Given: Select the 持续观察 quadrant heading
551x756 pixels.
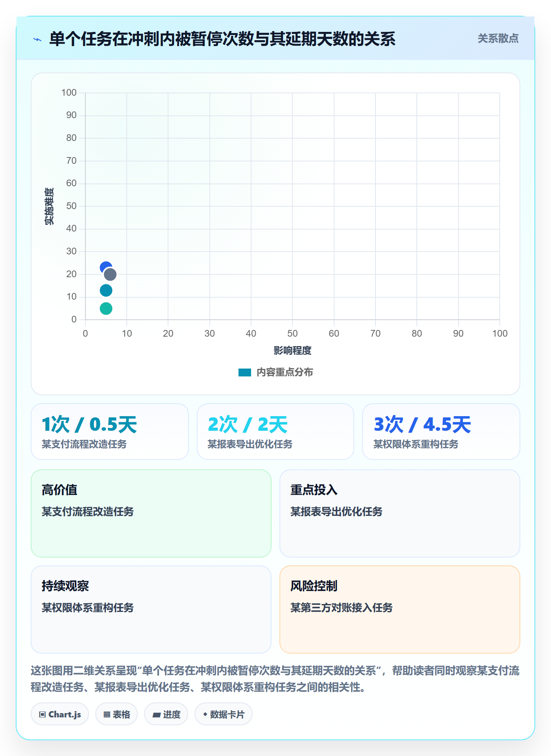Looking at the screenshot, I should (65, 586).
